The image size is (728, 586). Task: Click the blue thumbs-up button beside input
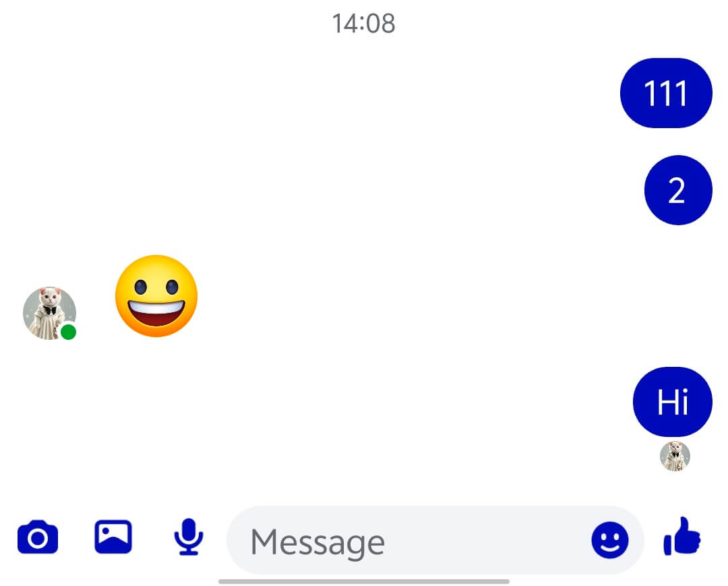[681, 536]
